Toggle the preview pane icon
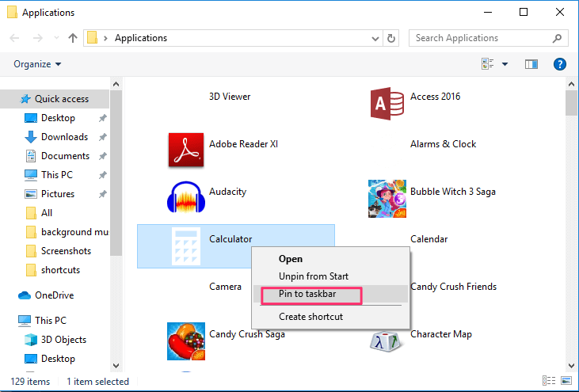This screenshot has width=579, height=392. 531,64
